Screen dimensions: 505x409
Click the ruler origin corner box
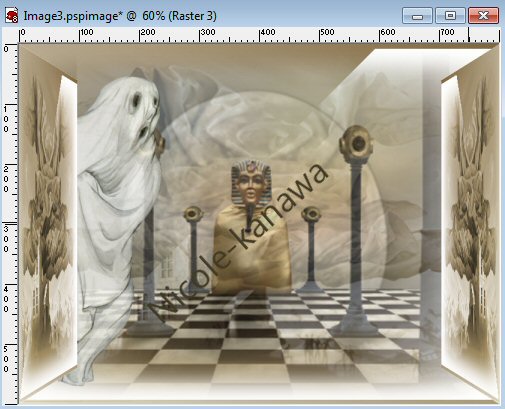click(x=10, y=35)
